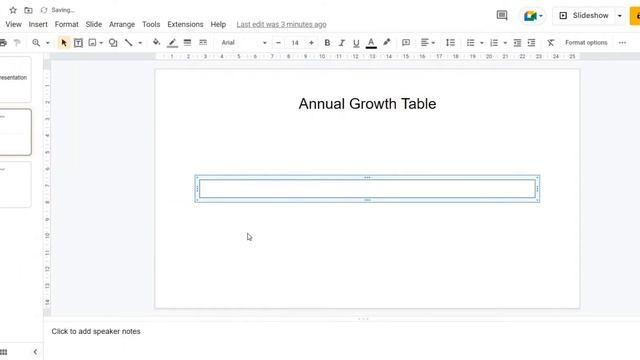Select the shape tool

click(x=113, y=42)
